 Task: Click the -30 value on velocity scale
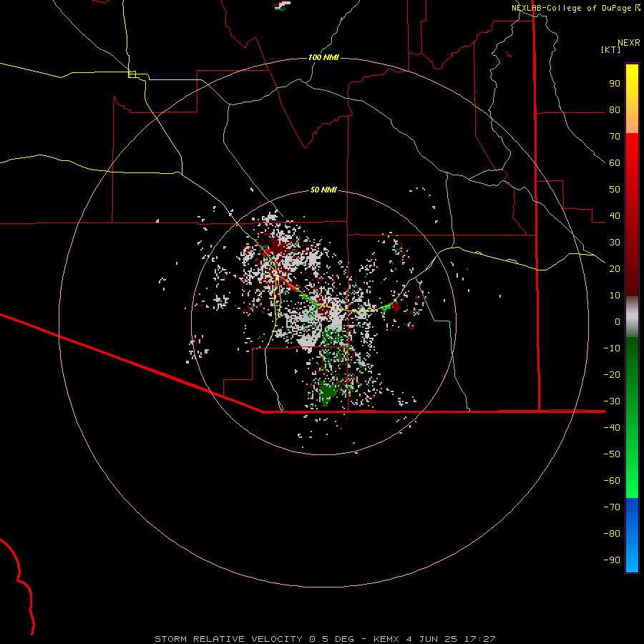tap(612, 401)
